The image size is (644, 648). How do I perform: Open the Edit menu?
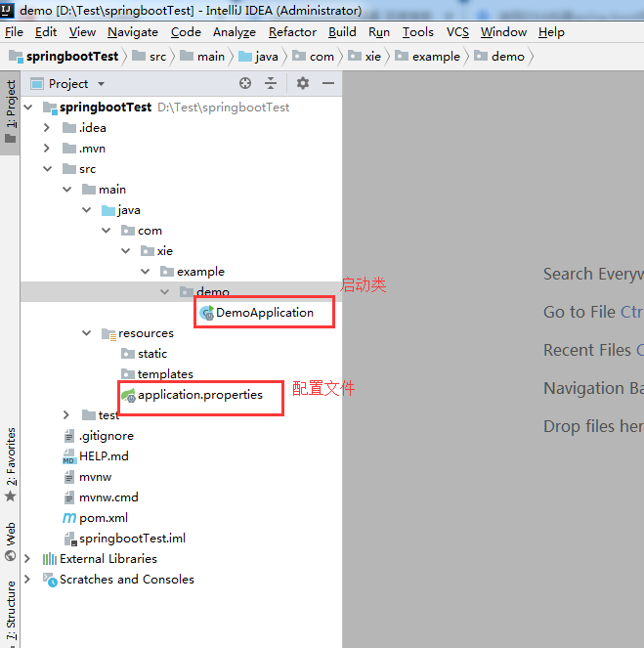[x=46, y=32]
